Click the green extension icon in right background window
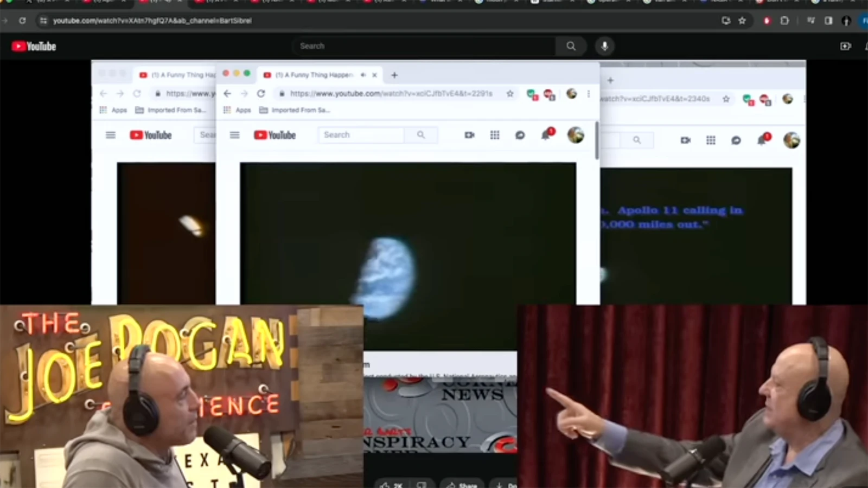Viewport: 868px width, 488px height. [x=748, y=100]
